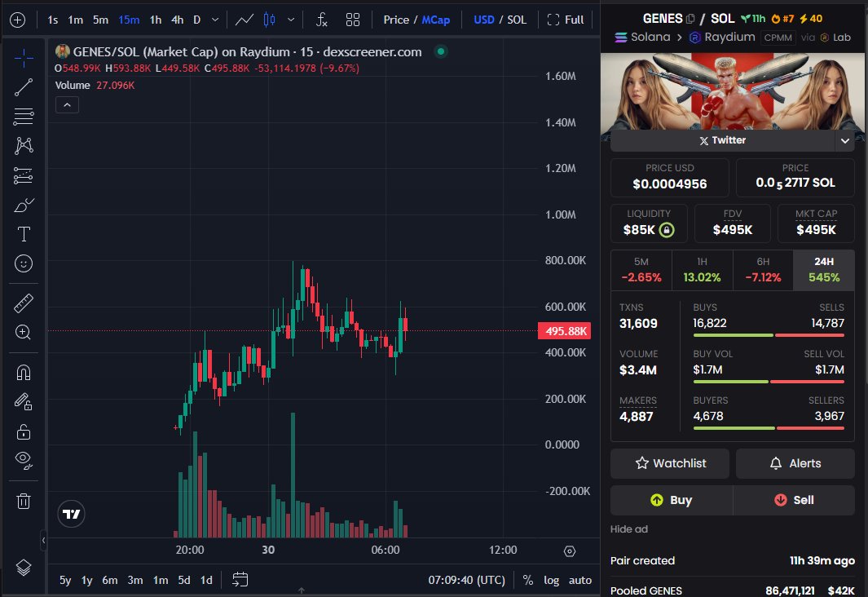Viewport: 868px width, 597px height.
Task: Toggle log scale
Action: tap(551, 580)
